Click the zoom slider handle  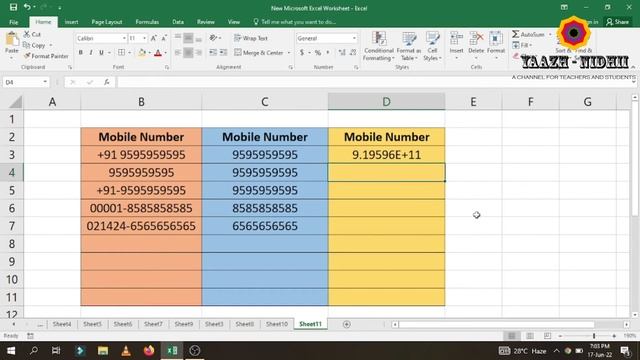click(x=594, y=336)
